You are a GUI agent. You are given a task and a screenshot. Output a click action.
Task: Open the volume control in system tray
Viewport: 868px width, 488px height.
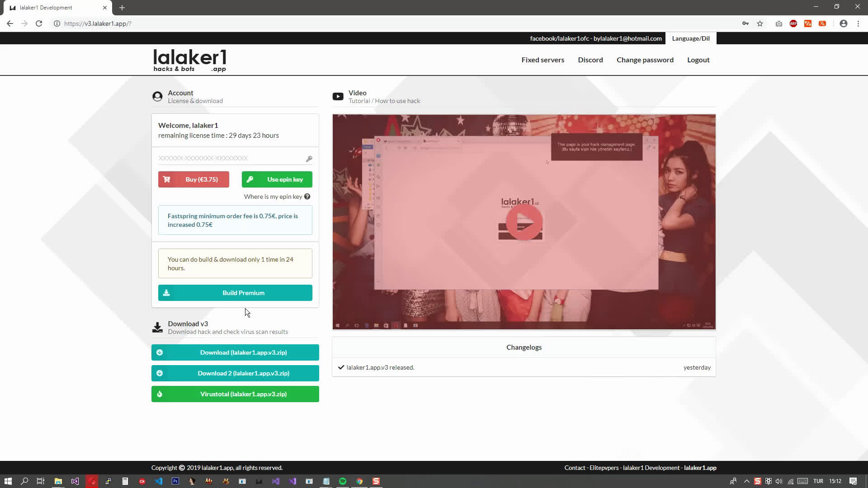778,481
